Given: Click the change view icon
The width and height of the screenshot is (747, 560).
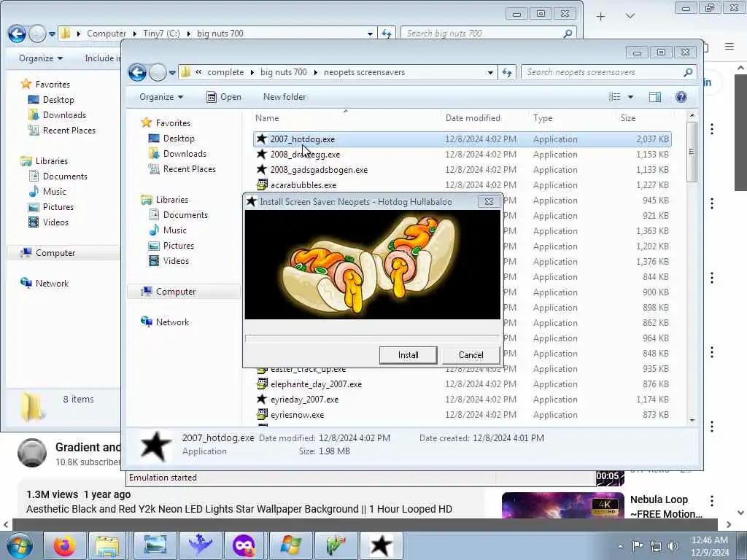Looking at the screenshot, I should tap(614, 97).
